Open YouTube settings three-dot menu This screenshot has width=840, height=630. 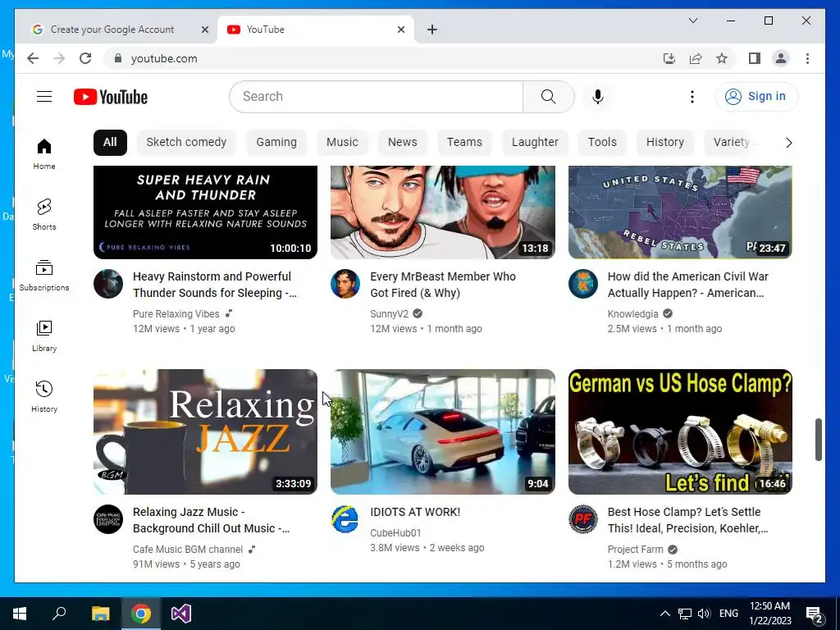(x=692, y=97)
